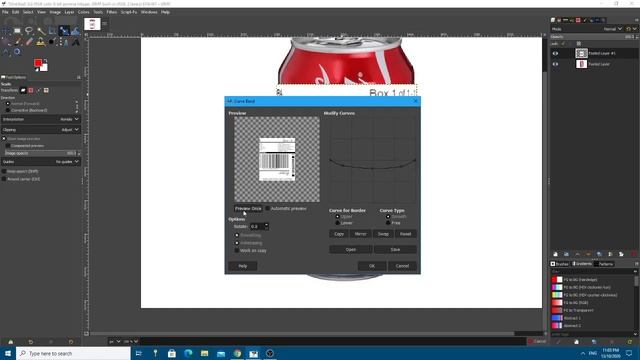This screenshot has height=360, width=640.
Task: Open the Colors menu
Action: click(83, 12)
